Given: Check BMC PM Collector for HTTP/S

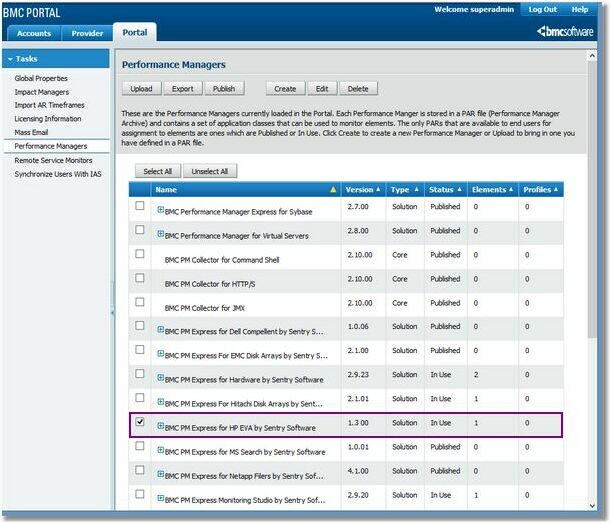Looking at the screenshot, I should (140, 278).
